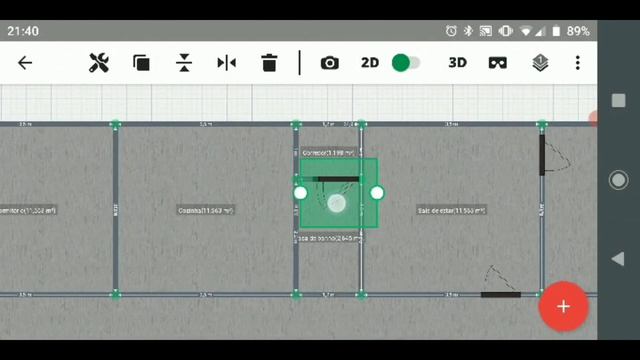Duplicate selection with the copy icon
Image resolution: width=640 pixels, height=360 pixels.
click(141, 63)
